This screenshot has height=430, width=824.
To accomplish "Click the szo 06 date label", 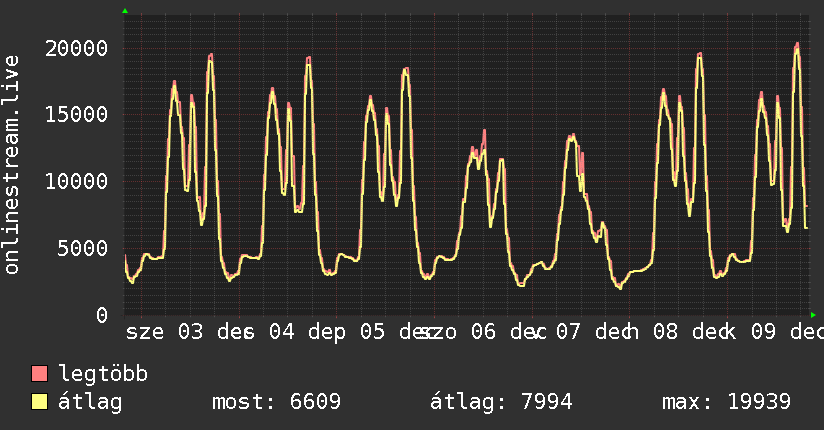I will (457, 332).
